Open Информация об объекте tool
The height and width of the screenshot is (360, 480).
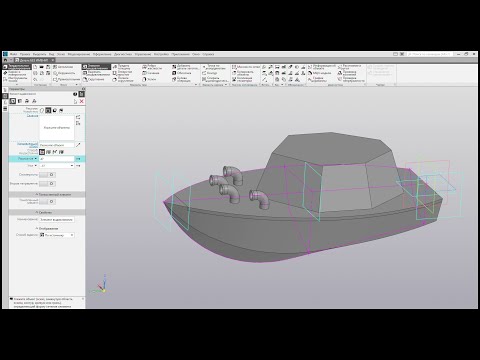point(322,67)
